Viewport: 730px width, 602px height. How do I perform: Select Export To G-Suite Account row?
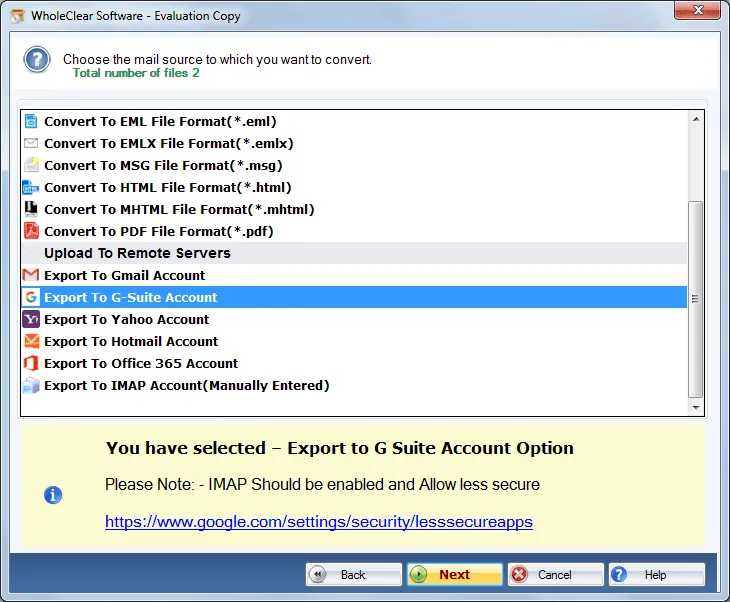(x=354, y=297)
